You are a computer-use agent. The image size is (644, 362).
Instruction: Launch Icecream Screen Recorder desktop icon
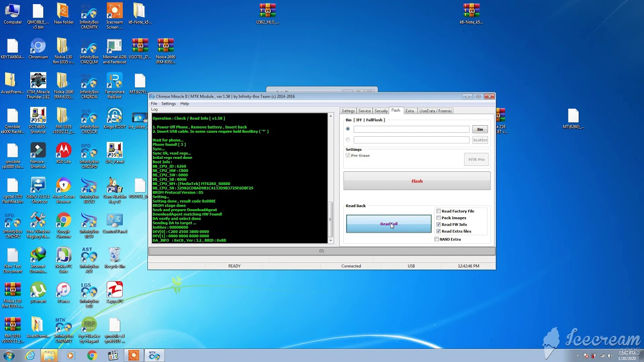[x=114, y=16]
